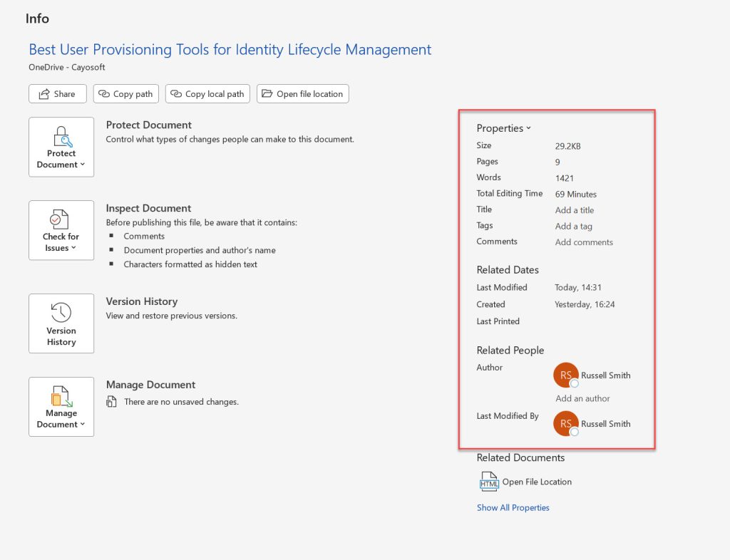
Task: Click the Manage Document pages icon
Action: point(61,396)
